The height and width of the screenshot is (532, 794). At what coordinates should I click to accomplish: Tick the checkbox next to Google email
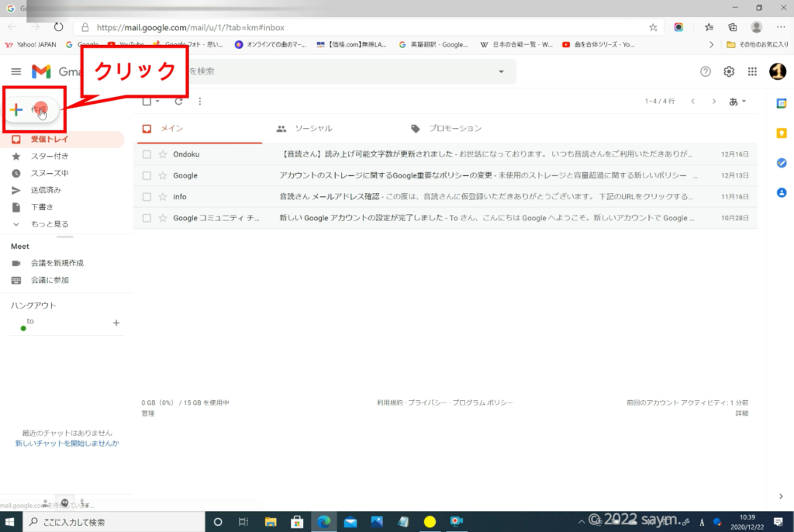pyautogui.click(x=147, y=176)
